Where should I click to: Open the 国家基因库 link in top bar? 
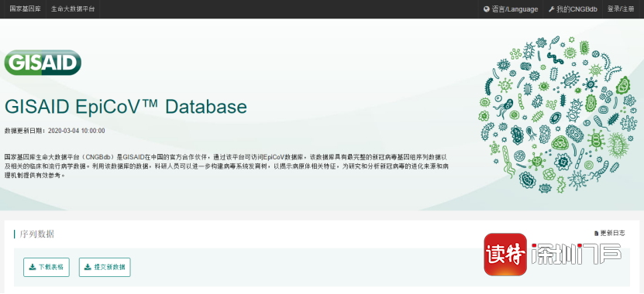25,9
